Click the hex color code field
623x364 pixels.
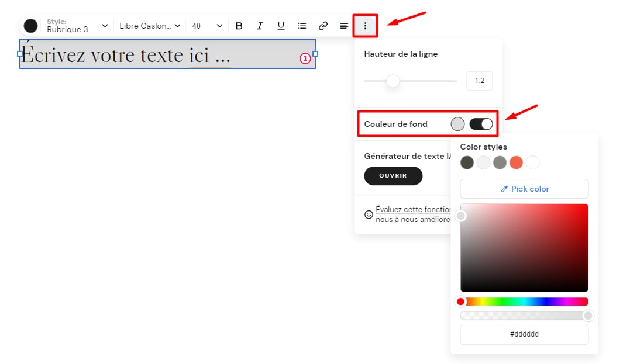pyautogui.click(x=524, y=334)
